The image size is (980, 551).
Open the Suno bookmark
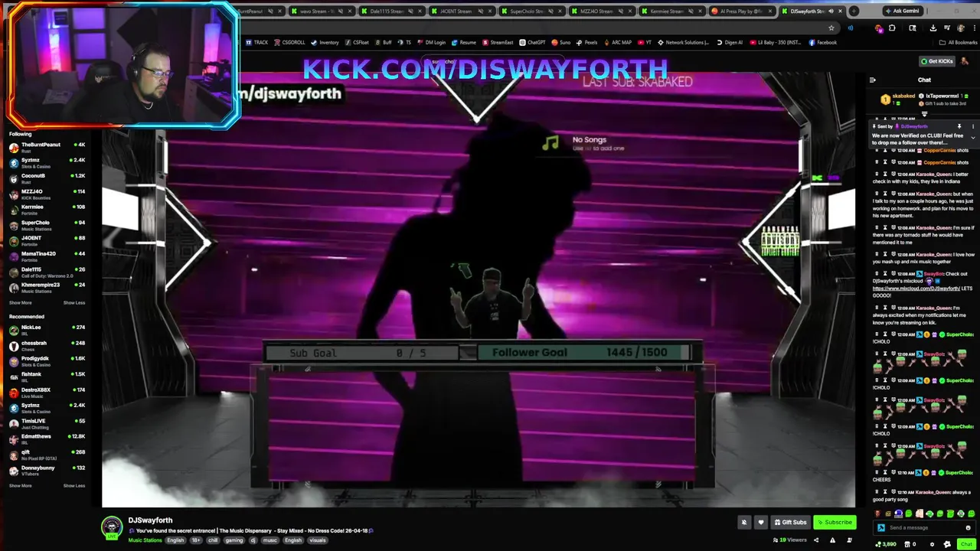pyautogui.click(x=561, y=42)
